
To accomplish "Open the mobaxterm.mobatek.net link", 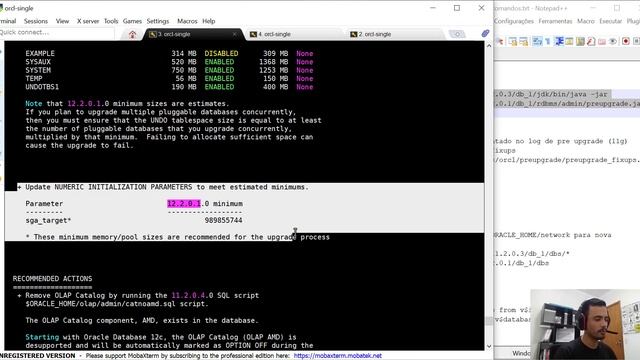I will (338, 356).
